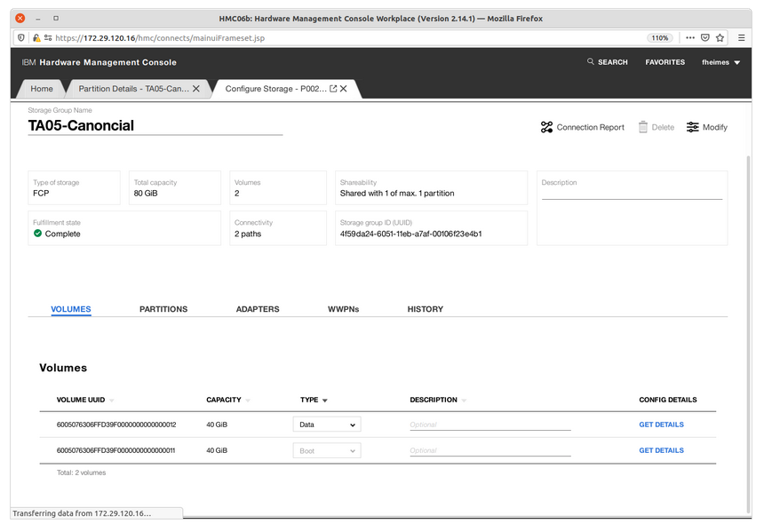Viewport: 764px width, 532px height.
Task: Pop out the Configure Storage tab
Action: [x=333, y=89]
